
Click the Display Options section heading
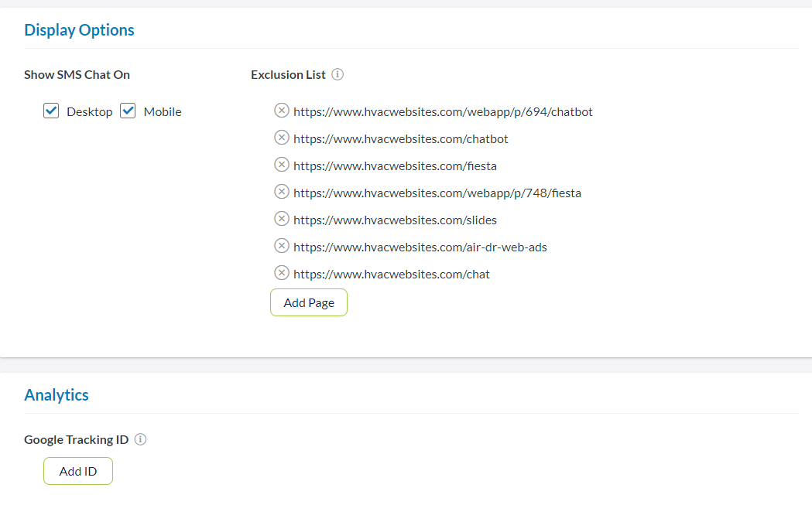(79, 30)
